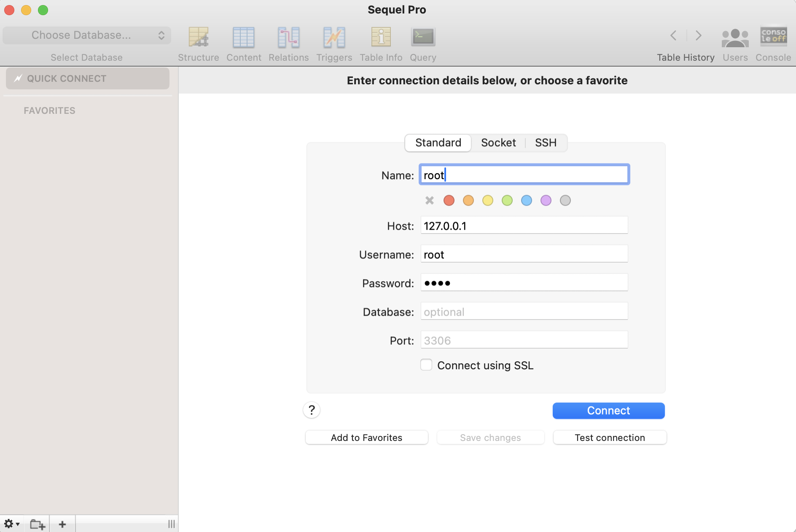Open the Content view
This screenshot has height=532, width=796.
click(244, 44)
